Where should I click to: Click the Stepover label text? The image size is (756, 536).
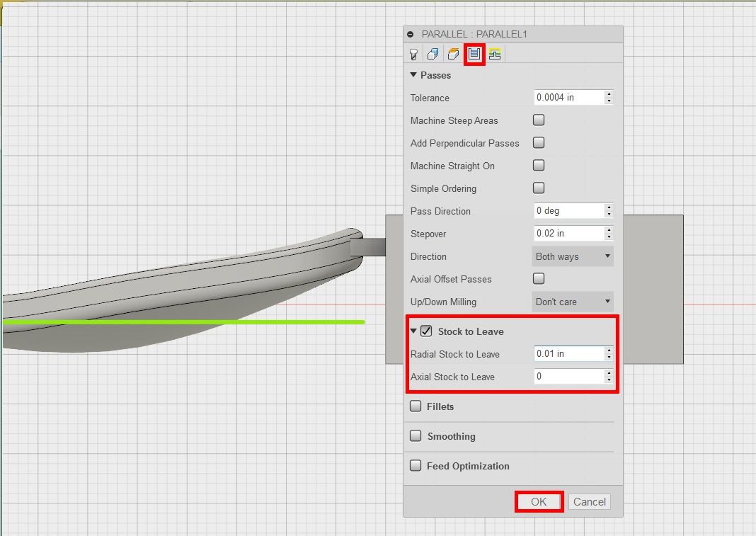(428, 234)
